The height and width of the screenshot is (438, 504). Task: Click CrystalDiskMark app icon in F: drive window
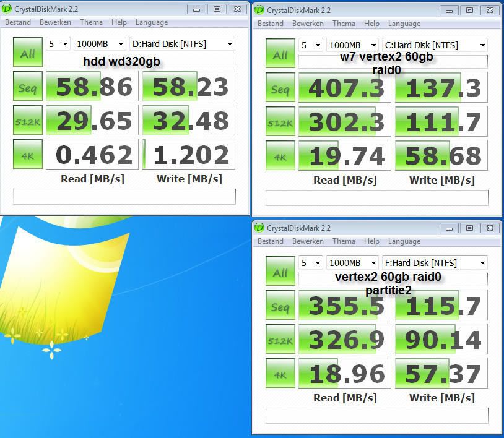(259, 228)
